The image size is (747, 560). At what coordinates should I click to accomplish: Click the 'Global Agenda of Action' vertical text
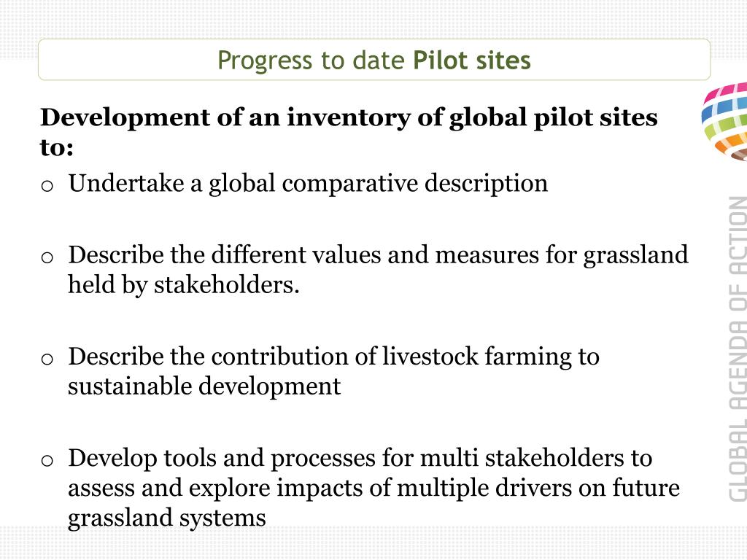tap(738, 349)
